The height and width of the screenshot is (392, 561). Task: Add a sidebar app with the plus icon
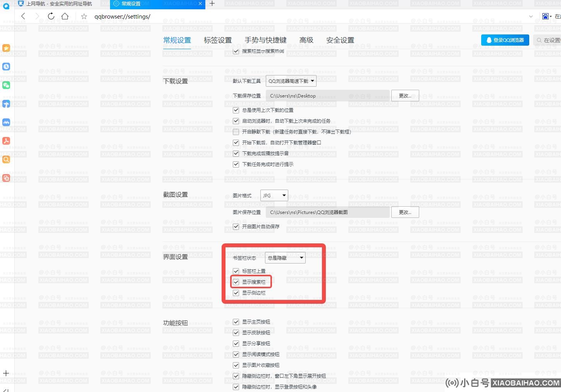6,373
